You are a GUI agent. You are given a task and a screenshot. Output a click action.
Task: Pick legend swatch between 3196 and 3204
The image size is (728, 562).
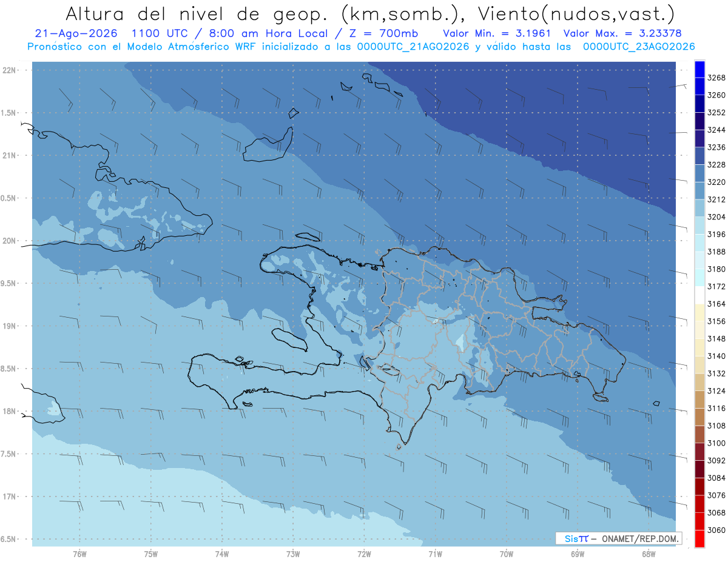coord(699,225)
